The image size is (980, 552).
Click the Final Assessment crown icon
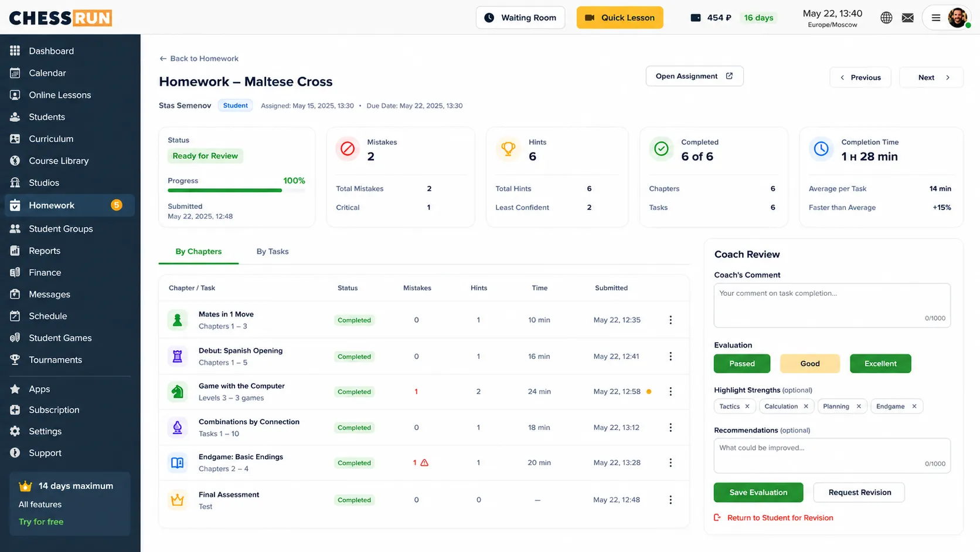[x=178, y=500]
